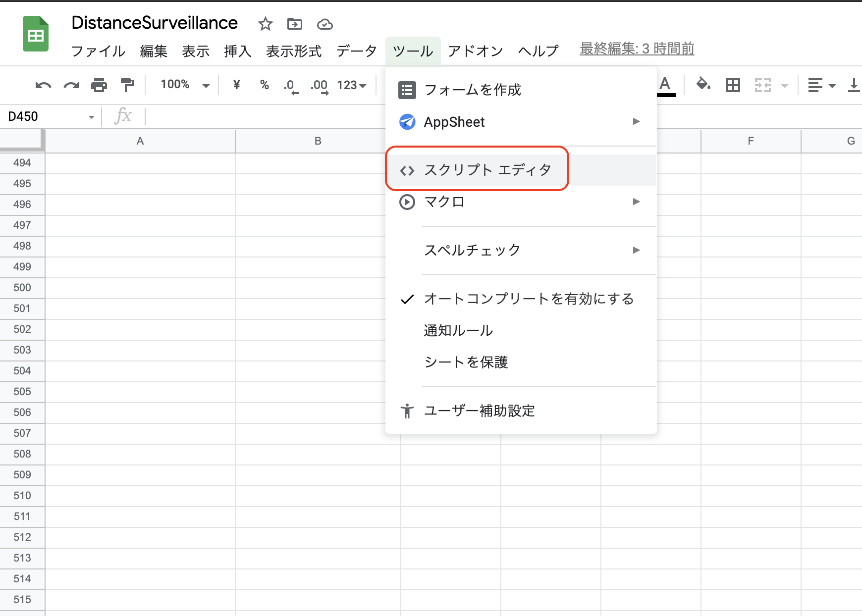Open the borders grid icon

point(733,85)
